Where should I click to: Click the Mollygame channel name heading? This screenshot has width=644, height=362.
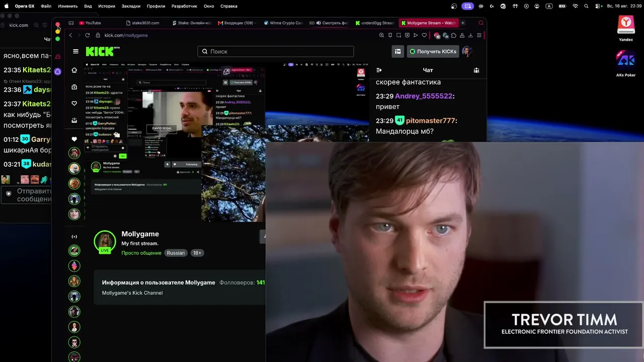[140, 234]
